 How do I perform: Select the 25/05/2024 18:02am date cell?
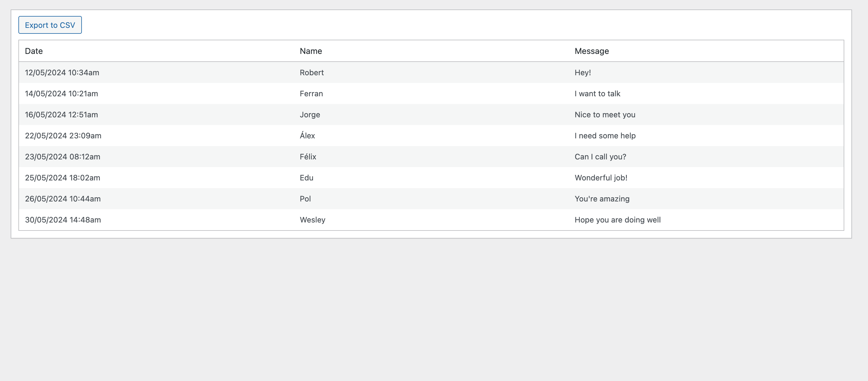(62, 178)
